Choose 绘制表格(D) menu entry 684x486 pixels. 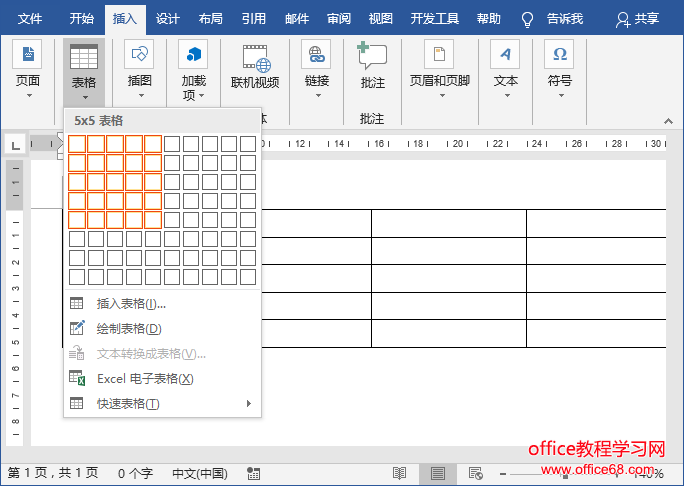[x=162, y=328]
